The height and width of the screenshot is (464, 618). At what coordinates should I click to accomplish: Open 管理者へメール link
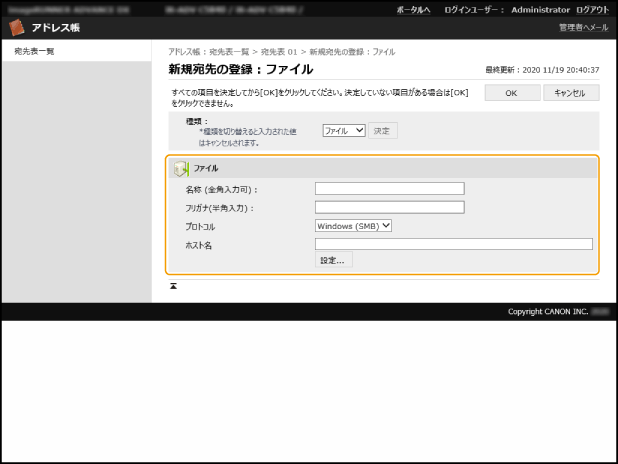tap(582, 28)
